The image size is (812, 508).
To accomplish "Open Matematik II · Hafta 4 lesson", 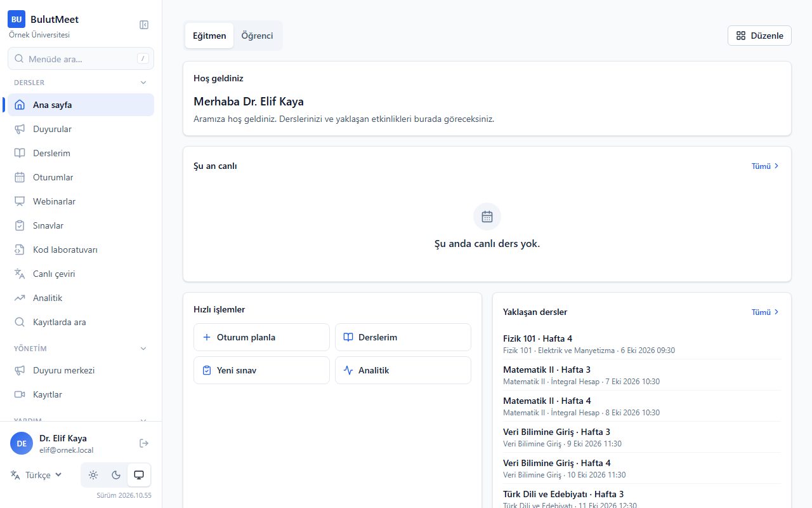I will (642, 406).
